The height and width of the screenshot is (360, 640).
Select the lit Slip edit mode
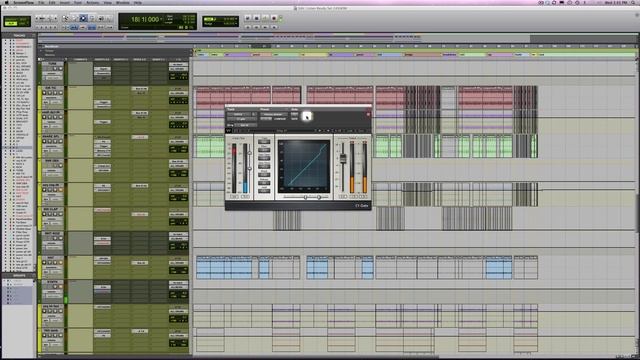click(x=11, y=24)
